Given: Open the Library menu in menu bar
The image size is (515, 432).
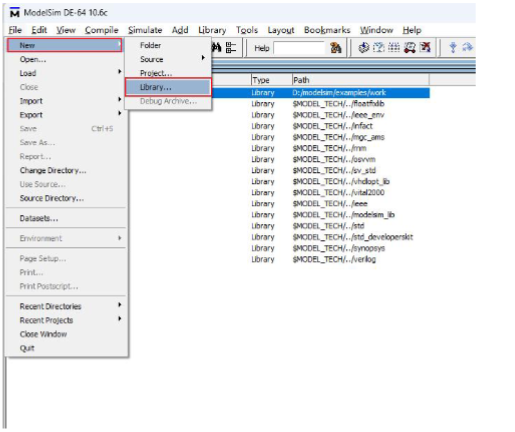Looking at the screenshot, I should [212, 30].
